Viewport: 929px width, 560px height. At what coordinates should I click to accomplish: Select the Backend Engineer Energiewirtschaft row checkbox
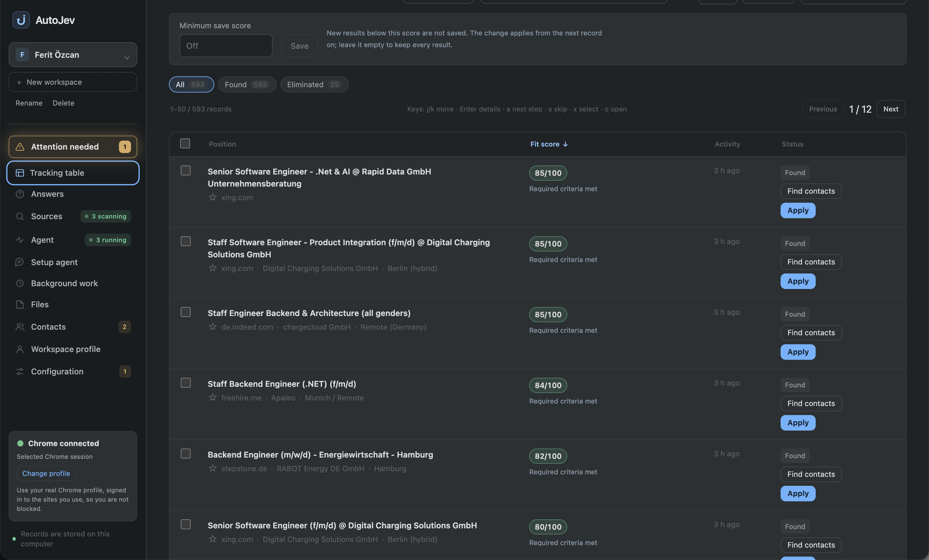tap(185, 454)
